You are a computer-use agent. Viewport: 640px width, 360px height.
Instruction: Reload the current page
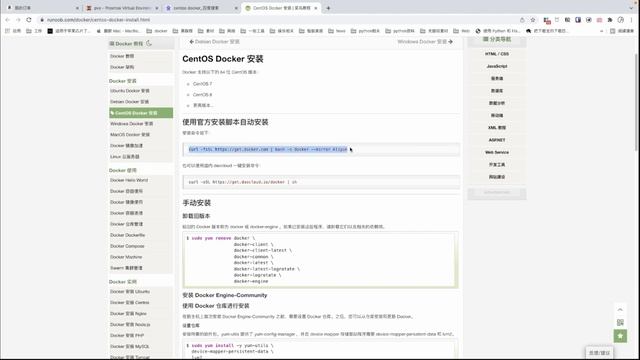[29, 20]
